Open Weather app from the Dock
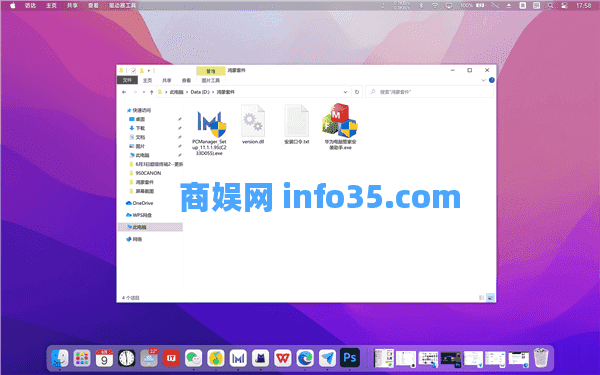The width and height of the screenshot is (600, 375). [x=149, y=359]
